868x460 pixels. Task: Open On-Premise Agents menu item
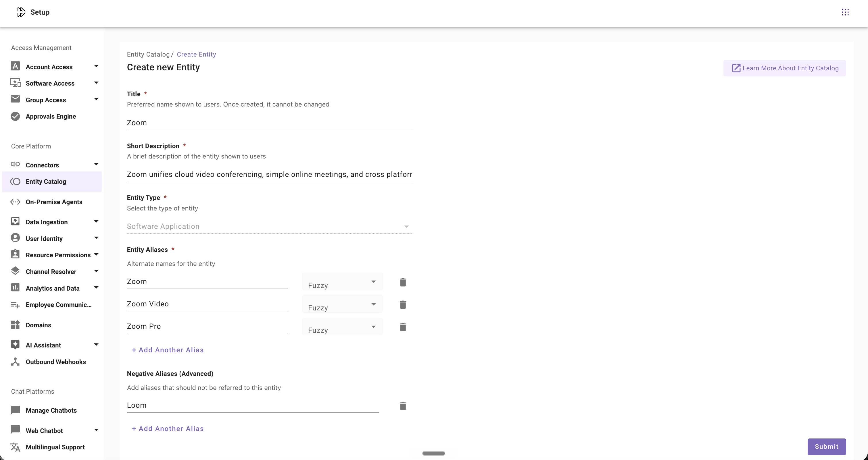tap(52, 202)
